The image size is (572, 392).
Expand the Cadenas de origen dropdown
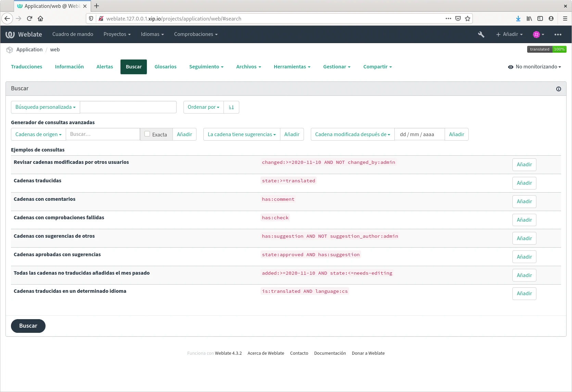[x=38, y=134]
